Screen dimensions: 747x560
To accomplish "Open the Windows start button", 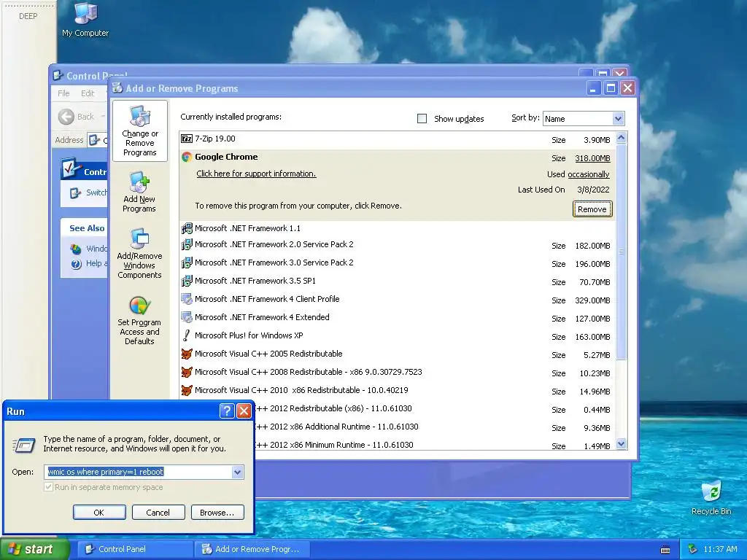I will click(34, 550).
